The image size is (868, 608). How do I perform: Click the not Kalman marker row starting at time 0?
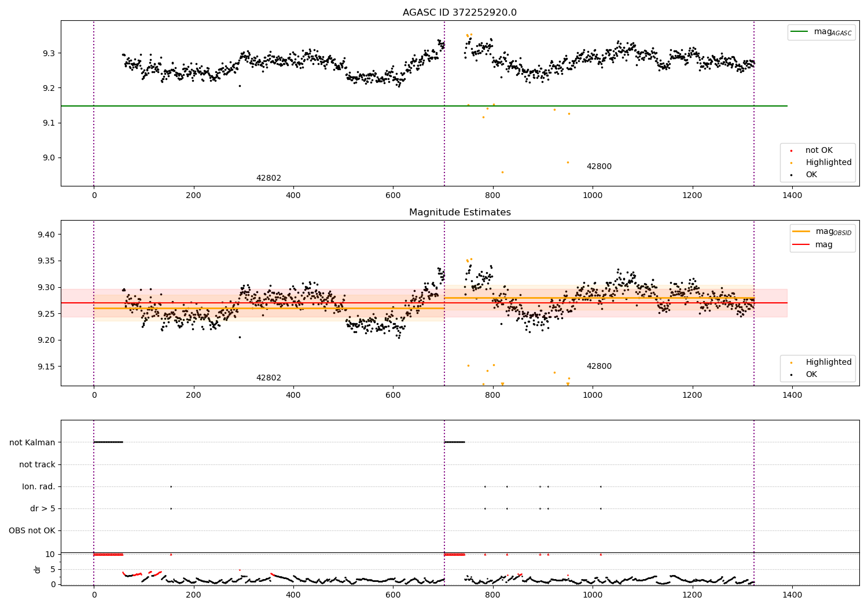click(x=108, y=442)
